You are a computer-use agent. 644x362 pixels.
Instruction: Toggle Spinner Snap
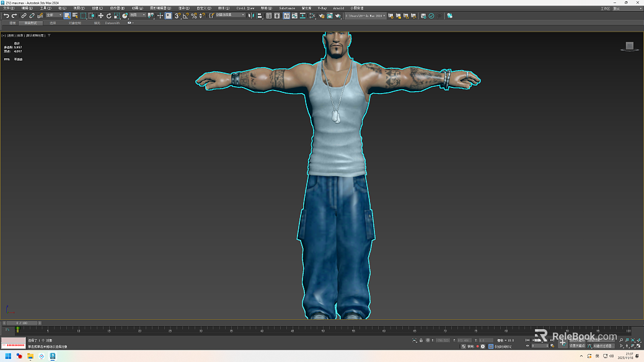[x=202, y=15]
